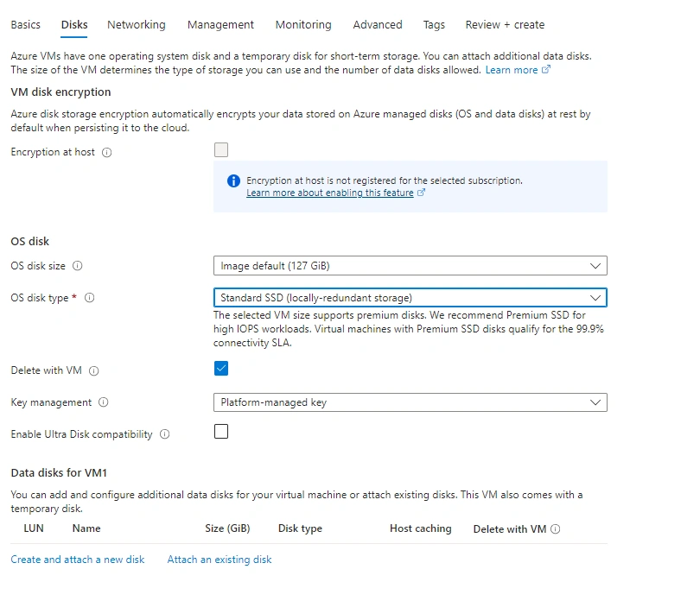Click Create and attach a new disk
This screenshot has height=601, width=700.
[x=78, y=560]
